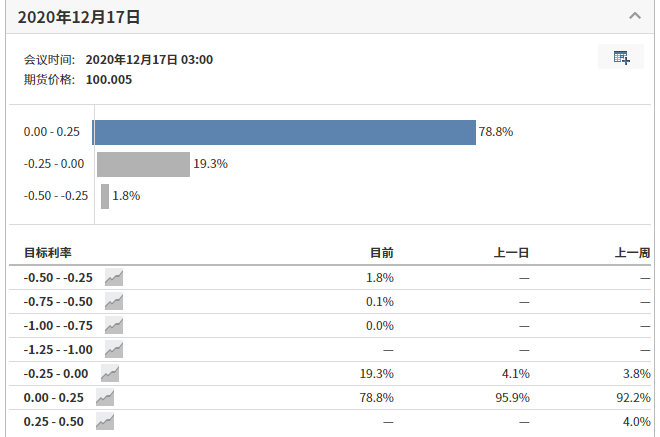
Task: Open chart icon for 0.25 - 0.50 row
Action: pyautogui.click(x=105, y=422)
